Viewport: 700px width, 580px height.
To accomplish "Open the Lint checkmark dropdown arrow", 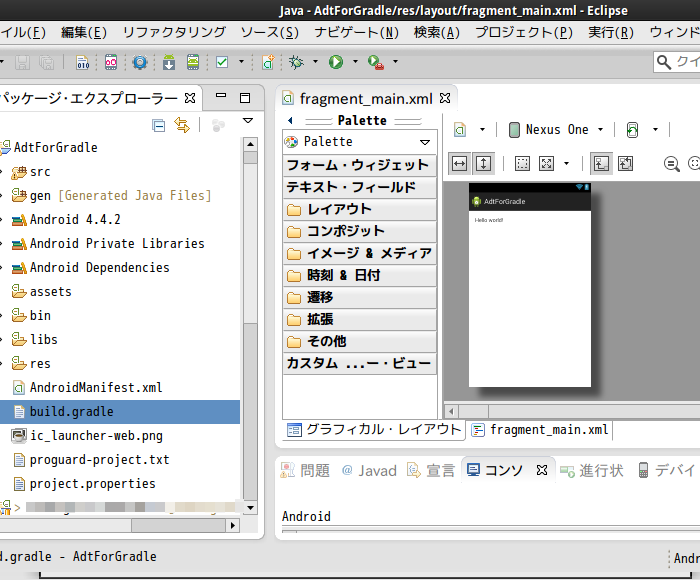I will 242,61.
